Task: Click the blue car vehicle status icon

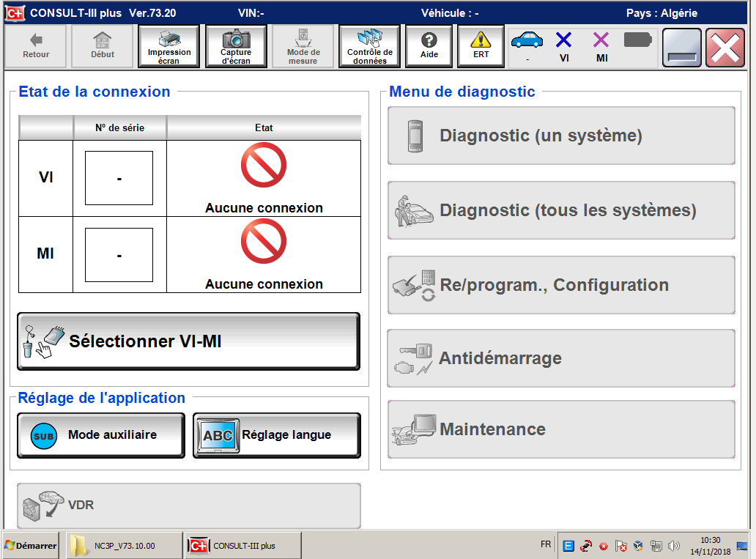Action: click(x=527, y=40)
